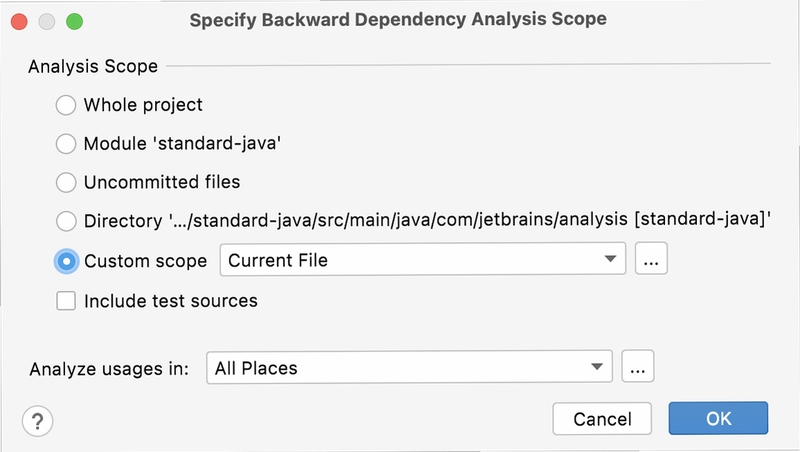This screenshot has width=800, height=452.
Task: Click ellipsis button next to All Places
Action: 638,366
